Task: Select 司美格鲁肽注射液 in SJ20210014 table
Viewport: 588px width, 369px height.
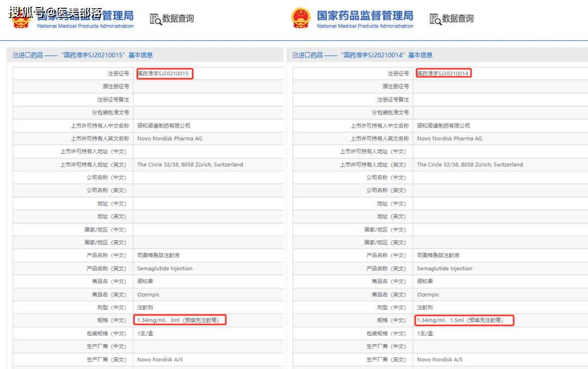Action: 438,255
